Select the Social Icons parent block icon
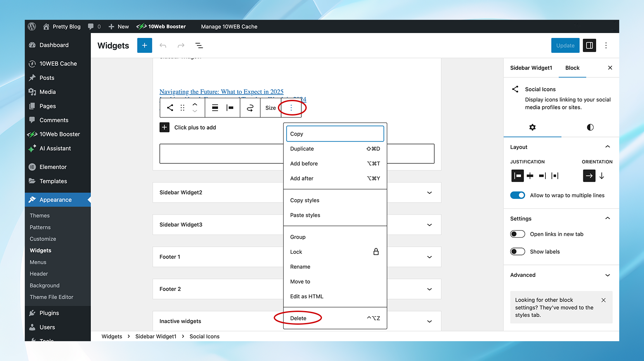This screenshot has width=644, height=361. (x=170, y=108)
